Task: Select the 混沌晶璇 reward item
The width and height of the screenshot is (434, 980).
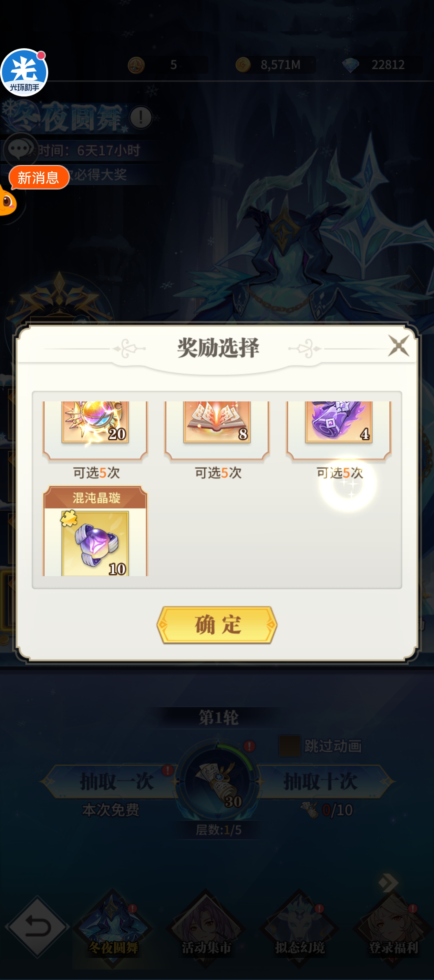Action: (95, 531)
